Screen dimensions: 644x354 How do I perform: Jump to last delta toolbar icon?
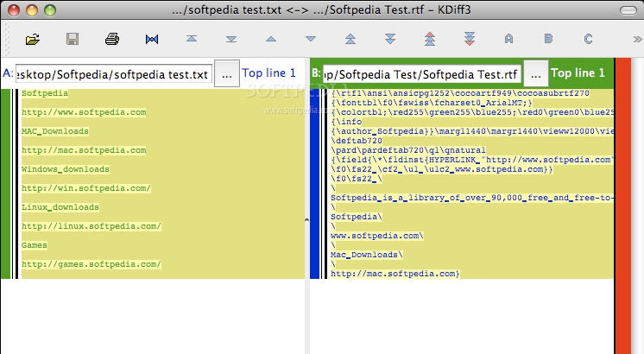[231, 39]
